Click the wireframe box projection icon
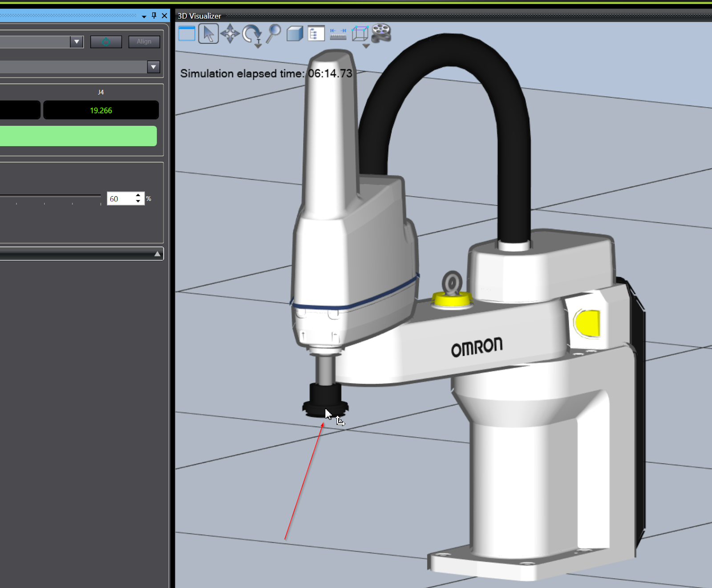712x588 pixels. pos(360,34)
